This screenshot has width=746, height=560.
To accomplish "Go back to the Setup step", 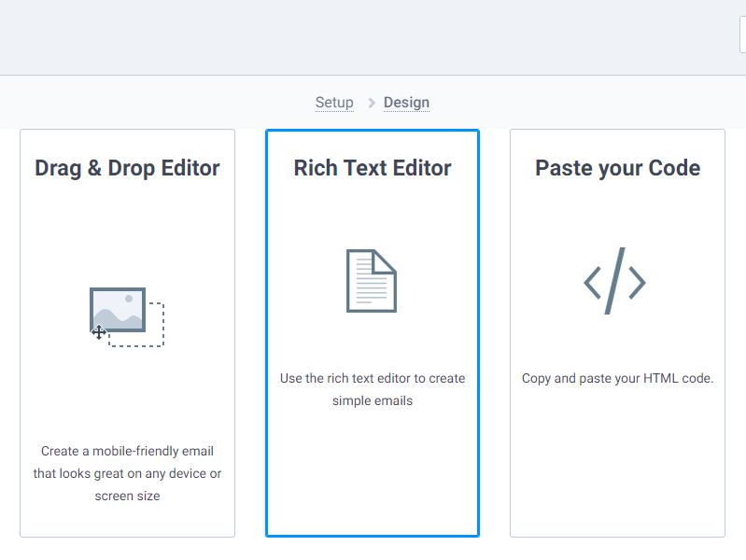I will click(334, 103).
